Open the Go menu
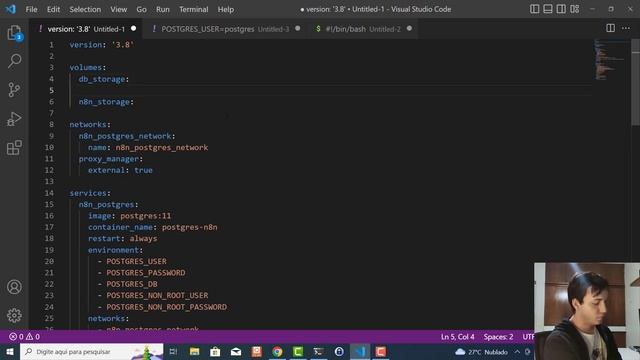This screenshot has height=360, width=640. [x=141, y=9]
